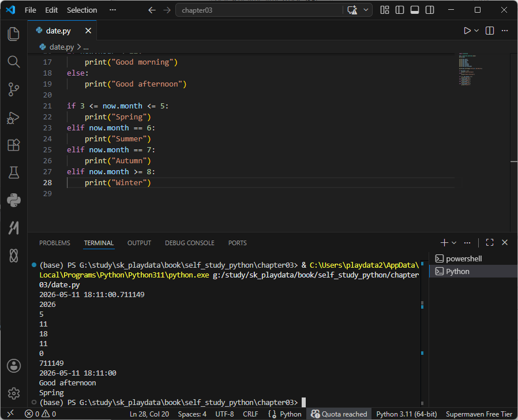
Task: Open the Python sidebar view
Action: tap(13, 200)
